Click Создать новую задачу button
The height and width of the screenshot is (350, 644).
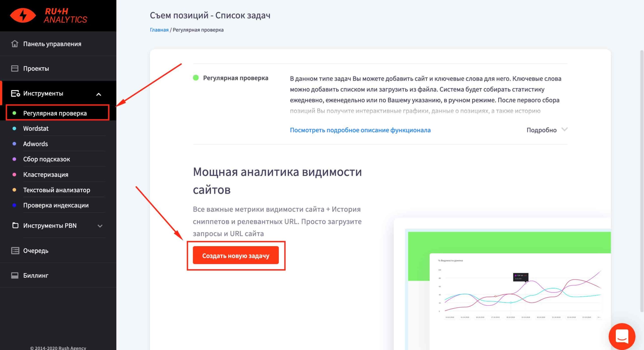pyautogui.click(x=236, y=255)
